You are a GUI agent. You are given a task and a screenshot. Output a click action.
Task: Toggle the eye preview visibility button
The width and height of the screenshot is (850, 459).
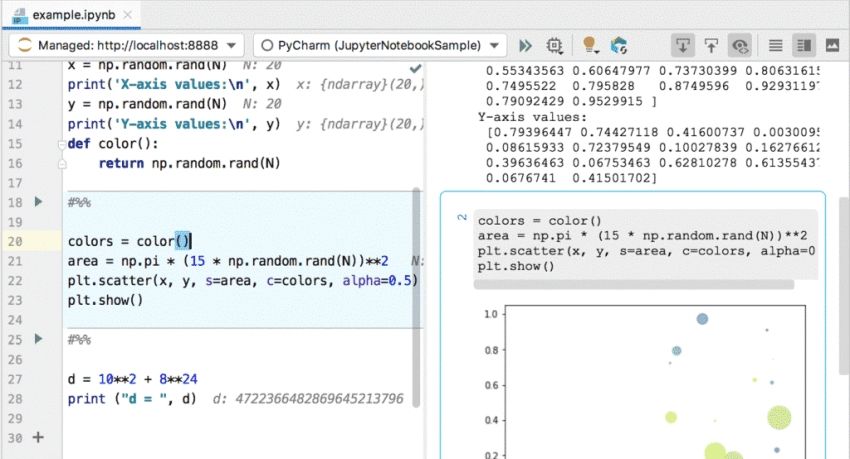(x=740, y=46)
